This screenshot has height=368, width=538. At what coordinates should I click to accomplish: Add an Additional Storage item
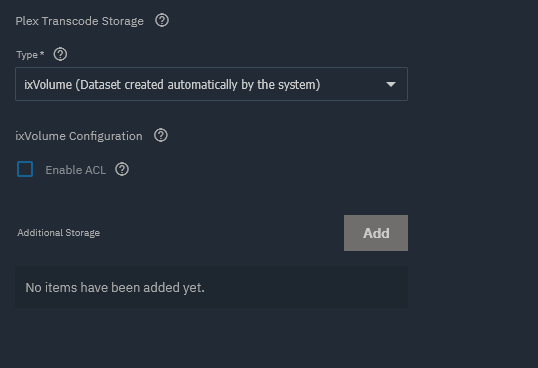pyautogui.click(x=376, y=233)
